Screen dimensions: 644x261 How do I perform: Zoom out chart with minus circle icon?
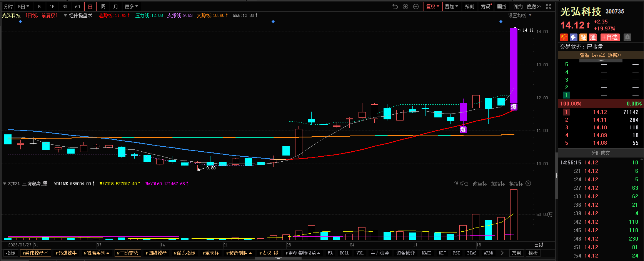pyautogui.click(x=416, y=7)
